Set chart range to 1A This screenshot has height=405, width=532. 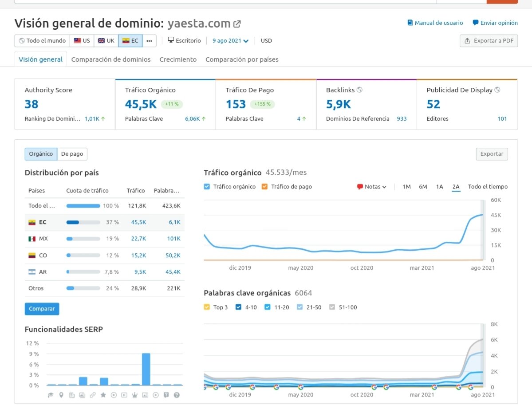[x=439, y=187]
